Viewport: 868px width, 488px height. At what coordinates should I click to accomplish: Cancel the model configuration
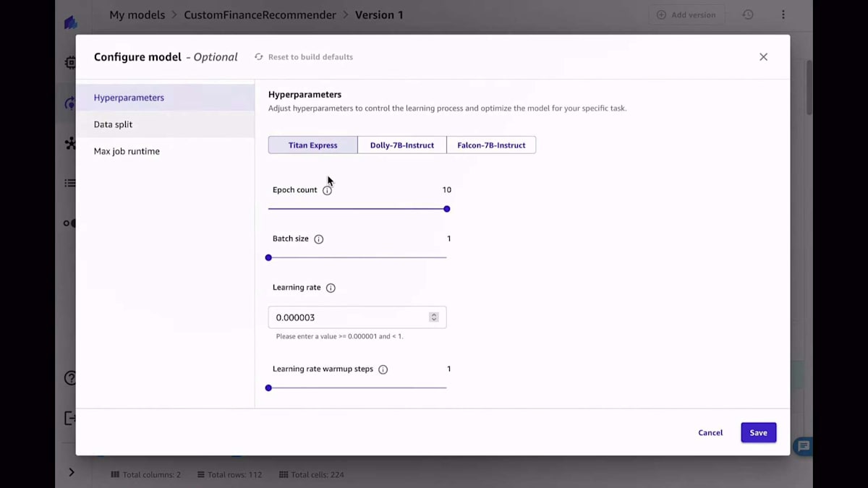coord(710,433)
